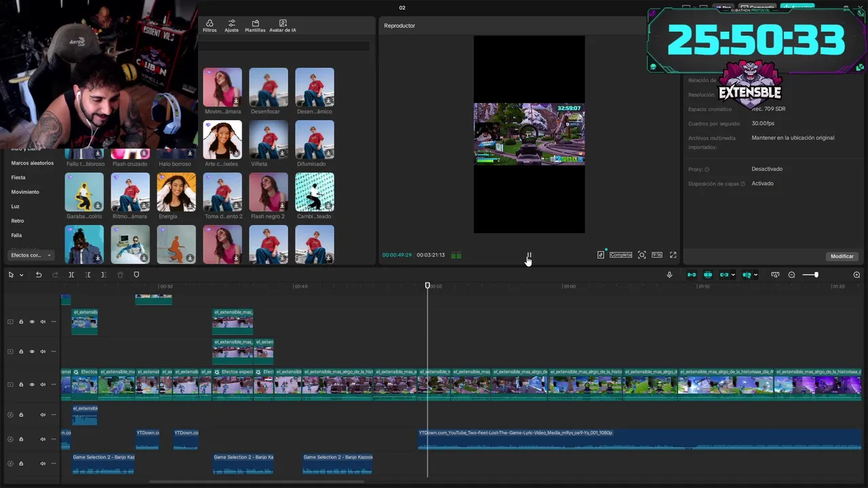868x488 pixels.
Task: Select the pointer selection tool
Action: tap(11, 274)
